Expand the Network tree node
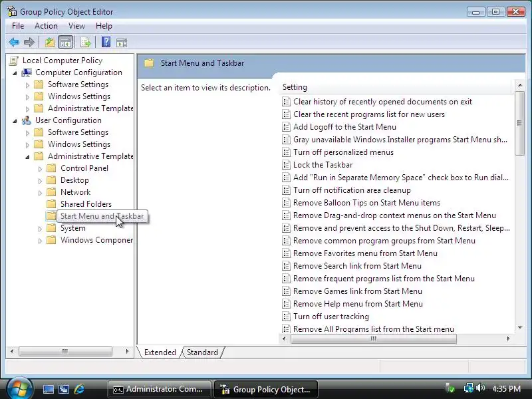532x399 pixels. (40, 193)
